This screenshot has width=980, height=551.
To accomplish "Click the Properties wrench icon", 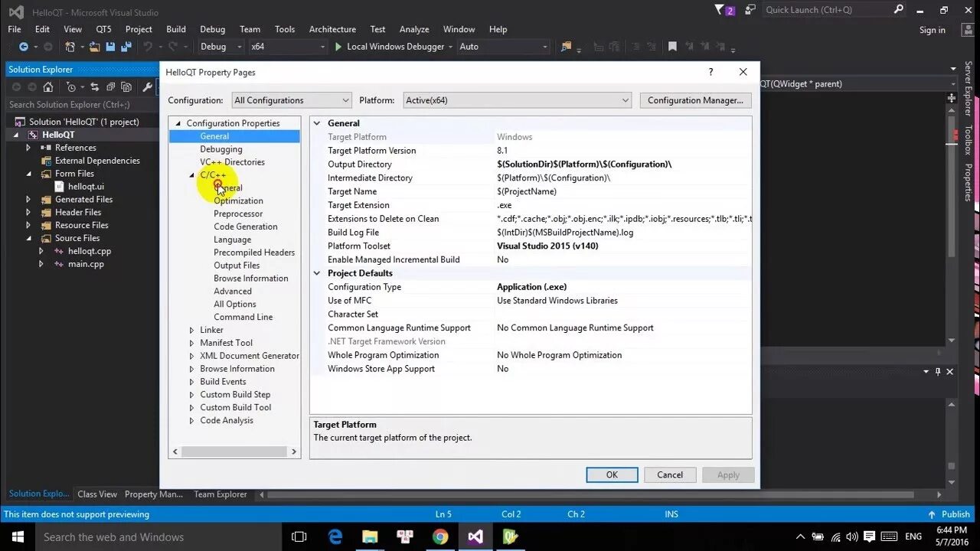I will pos(147,87).
